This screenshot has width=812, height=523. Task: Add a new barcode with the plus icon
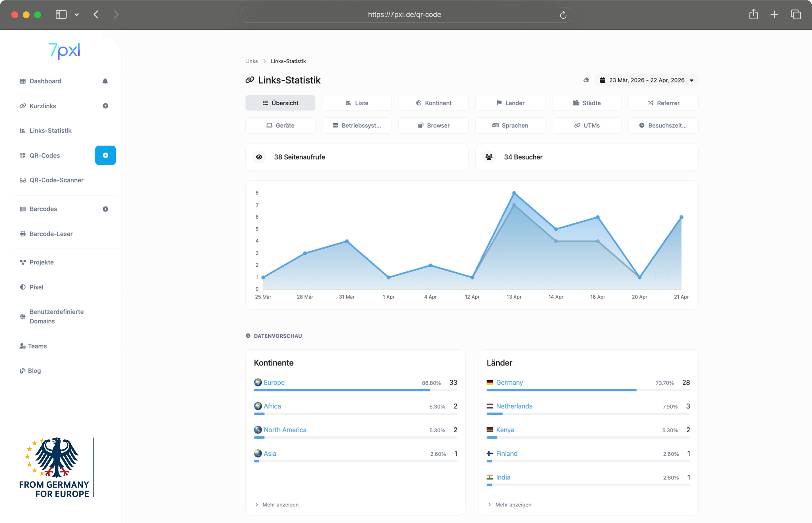coord(105,209)
